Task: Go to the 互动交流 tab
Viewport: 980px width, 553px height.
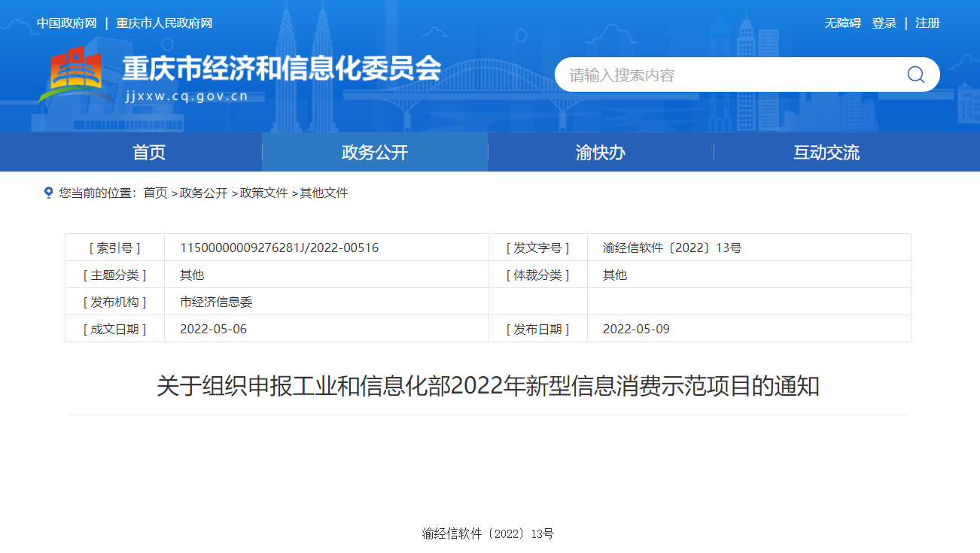Action: click(826, 153)
